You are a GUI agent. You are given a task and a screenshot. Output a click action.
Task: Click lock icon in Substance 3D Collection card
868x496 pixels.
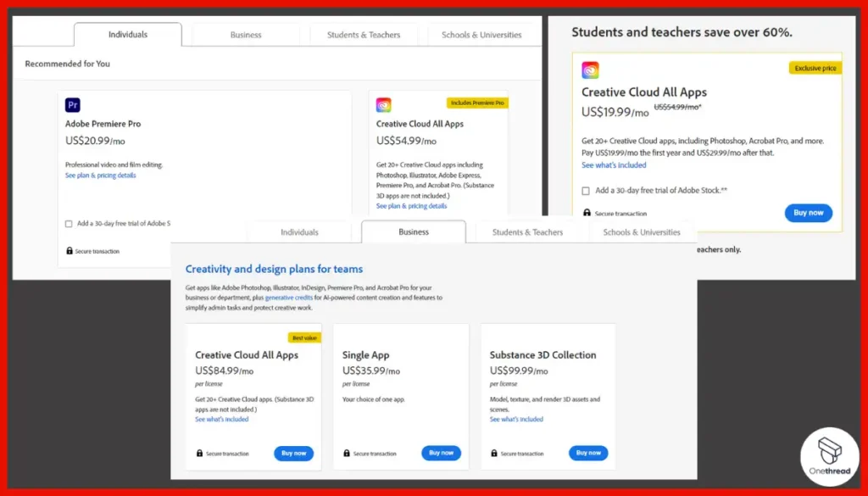tap(494, 453)
